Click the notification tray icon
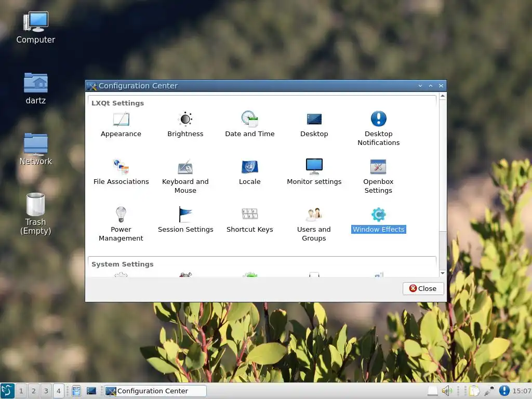Viewport: 532px width, 399px height. [504, 391]
